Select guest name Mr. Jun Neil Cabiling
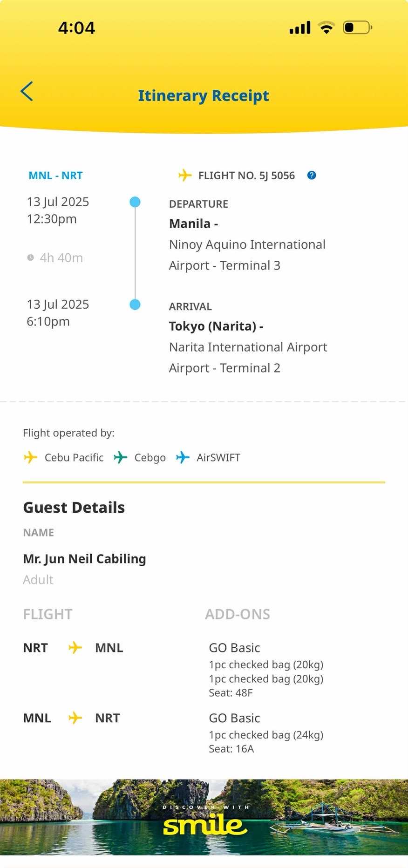This screenshot has width=408, height=868. 84,559
